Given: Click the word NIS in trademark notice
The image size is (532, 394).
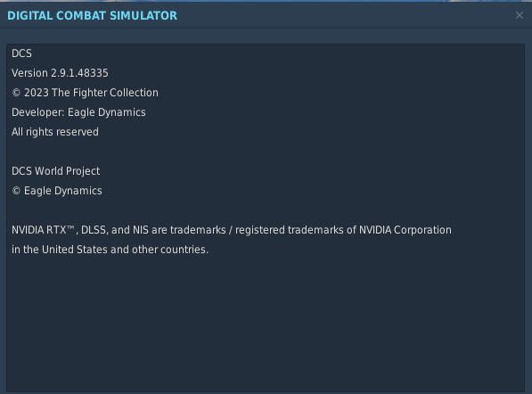Looking at the screenshot, I should (x=141, y=230).
